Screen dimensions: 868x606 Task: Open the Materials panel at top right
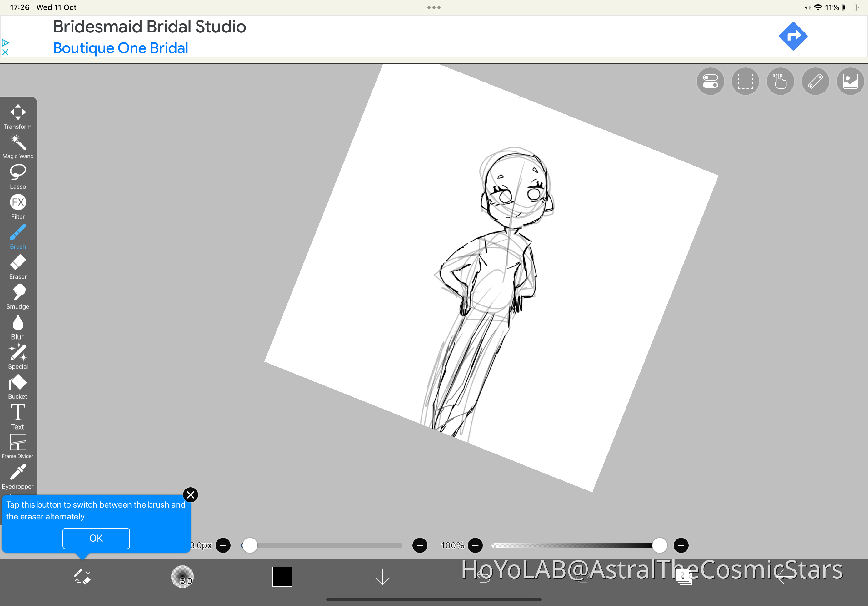click(850, 81)
